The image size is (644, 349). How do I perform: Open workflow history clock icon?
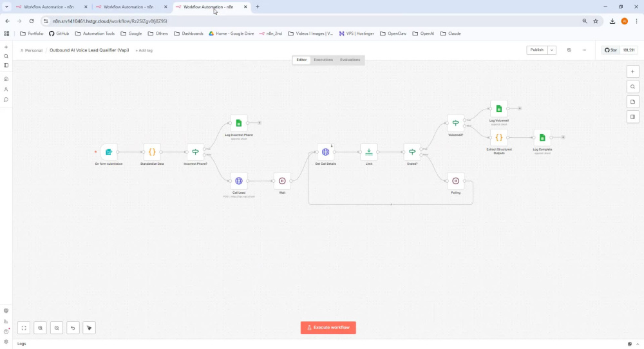coord(569,50)
